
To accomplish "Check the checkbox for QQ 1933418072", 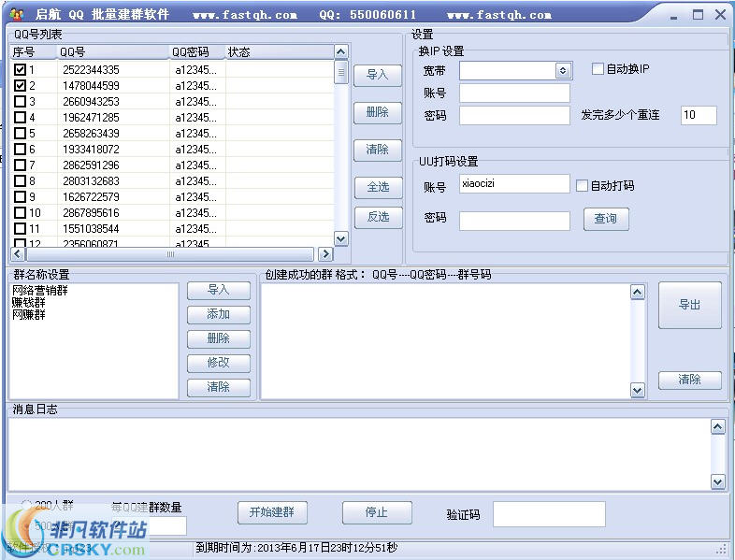I will (x=20, y=150).
